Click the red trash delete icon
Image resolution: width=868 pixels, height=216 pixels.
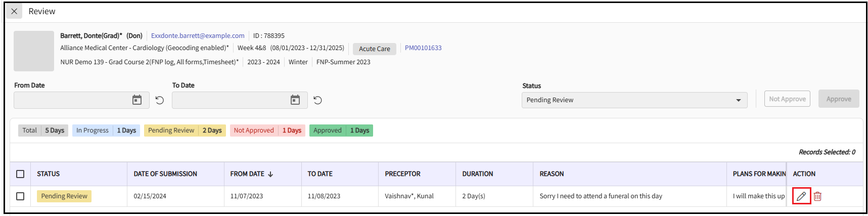point(817,196)
